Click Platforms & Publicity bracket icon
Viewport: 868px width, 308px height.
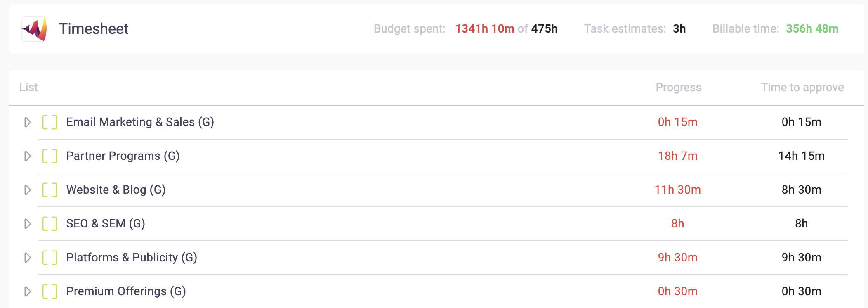50,258
